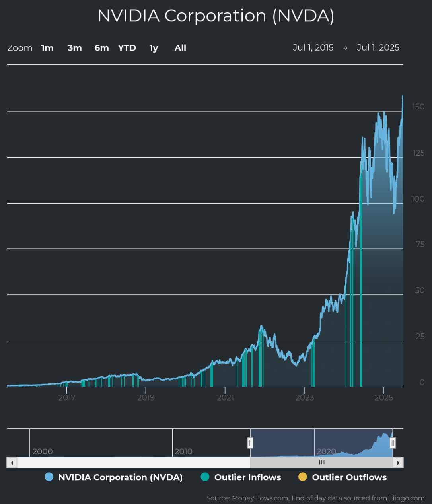This screenshot has height=504, width=432.
Task: Click the chart title NVIDIA Corporation (NVDA)
Action: (216, 16)
